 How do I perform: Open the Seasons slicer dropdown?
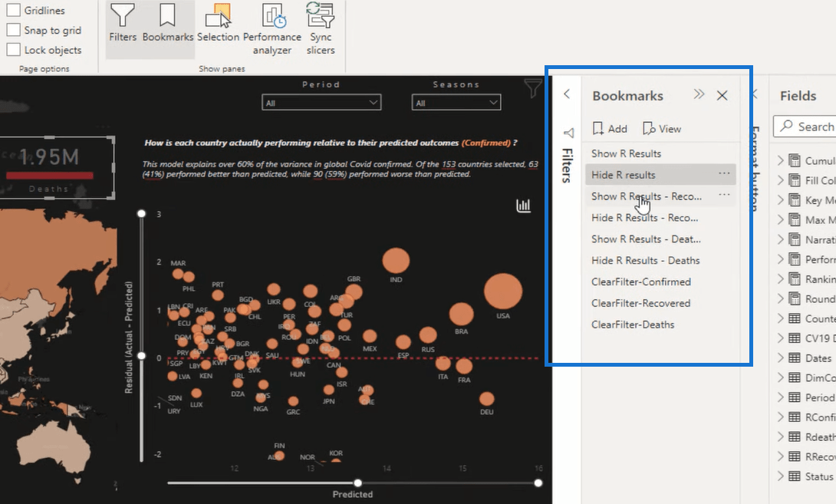point(456,102)
